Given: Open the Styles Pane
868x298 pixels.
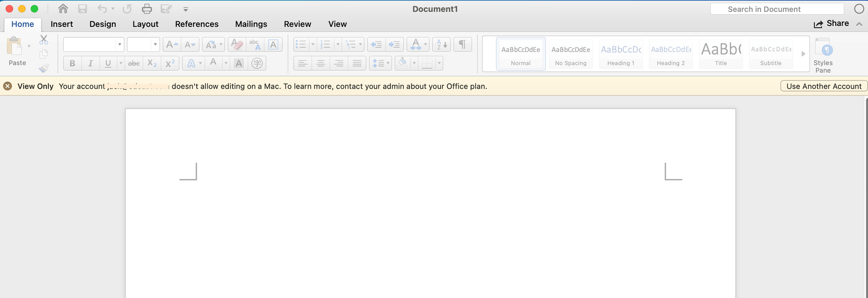Looking at the screenshot, I should [823, 56].
